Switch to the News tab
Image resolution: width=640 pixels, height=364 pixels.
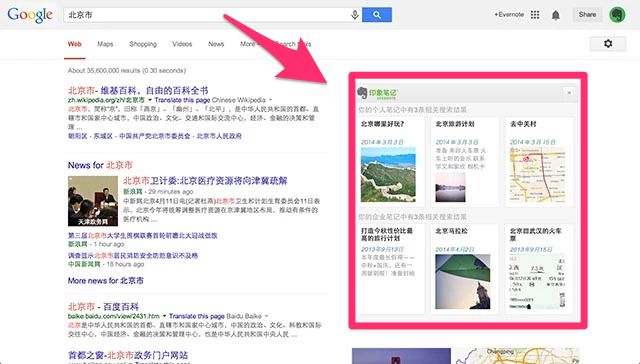(216, 44)
